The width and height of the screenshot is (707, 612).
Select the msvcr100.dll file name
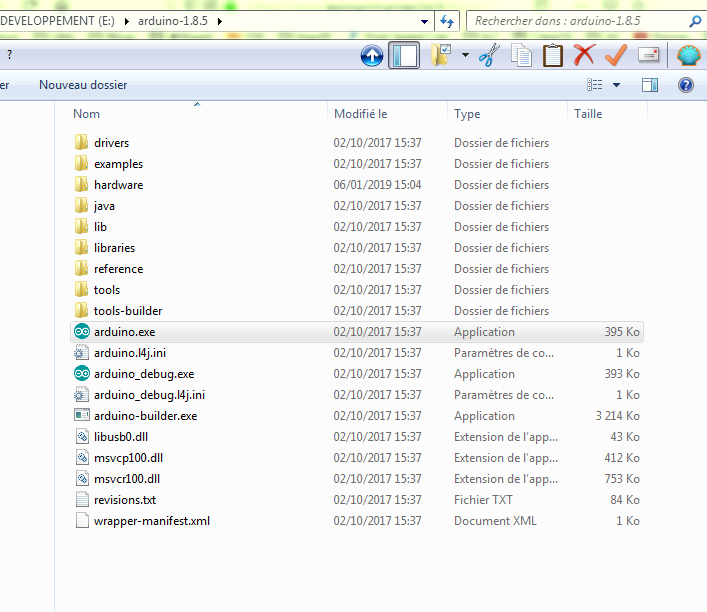click(x=127, y=479)
